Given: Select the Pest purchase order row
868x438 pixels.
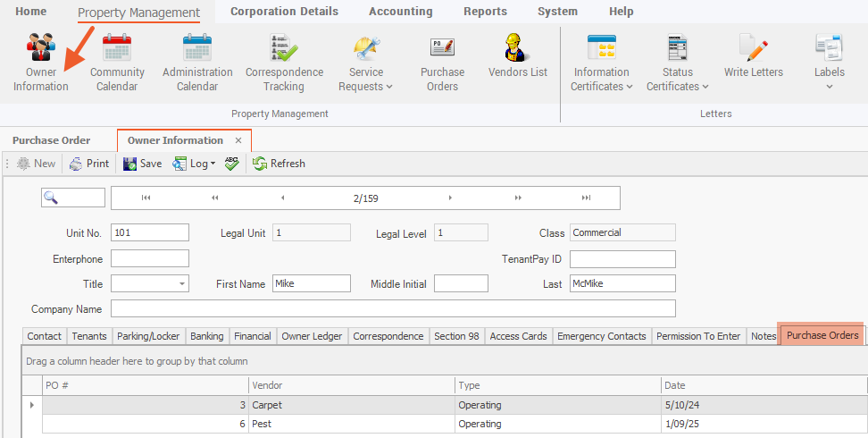Looking at the screenshot, I should [445, 424].
